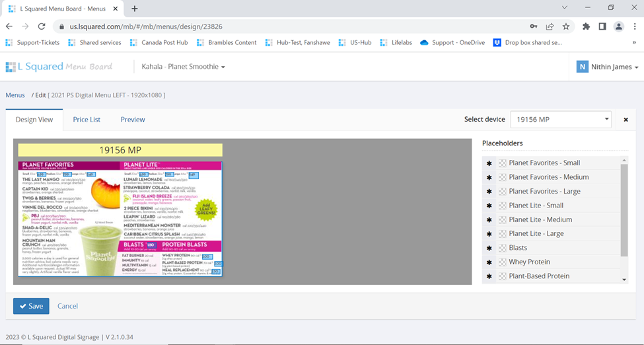Open the Lifelabs bookmark
Screen dimensions: 644x345
[x=396, y=42]
